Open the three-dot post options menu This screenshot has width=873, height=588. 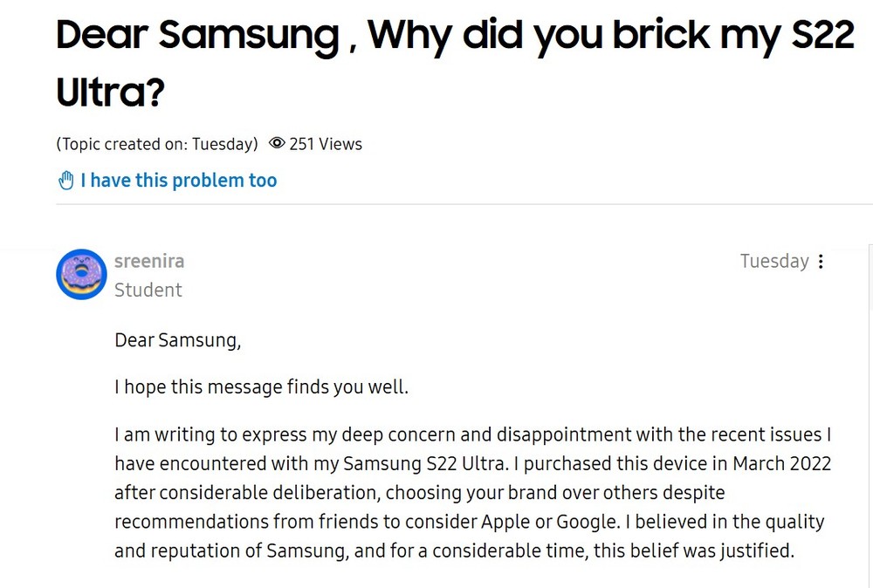(x=821, y=262)
